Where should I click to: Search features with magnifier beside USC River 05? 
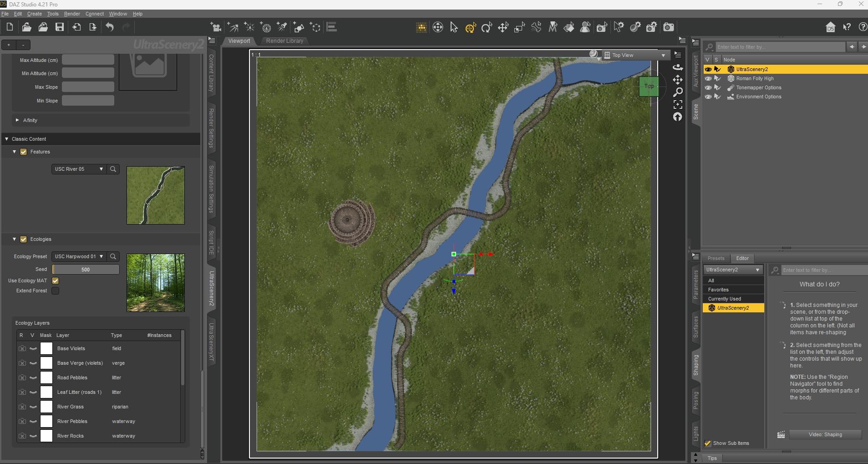pos(113,169)
